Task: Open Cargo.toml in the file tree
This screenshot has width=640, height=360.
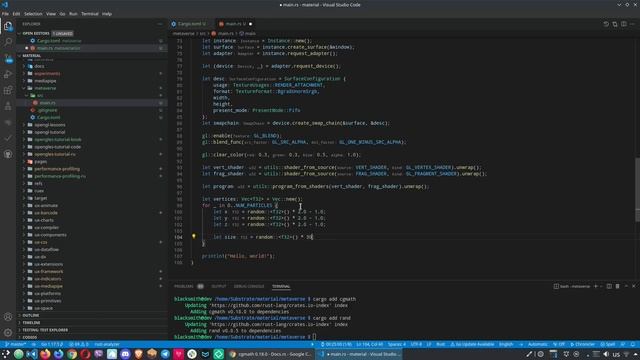Action: click(49, 118)
